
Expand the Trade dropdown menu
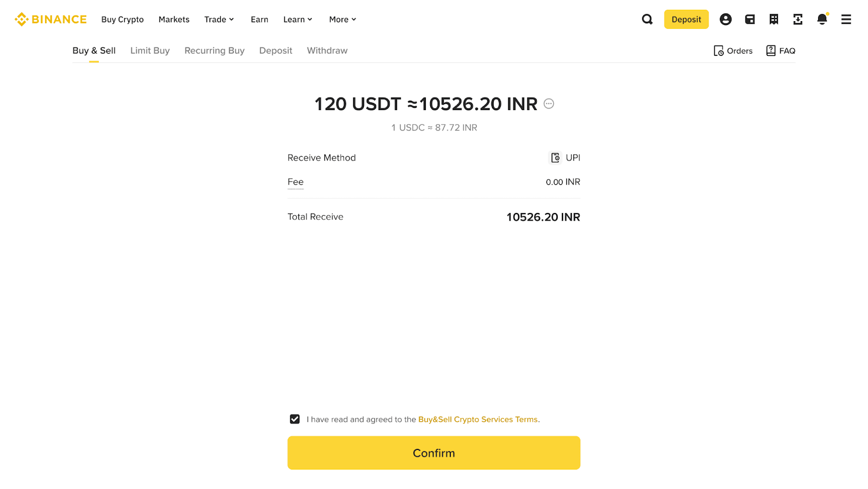219,20
